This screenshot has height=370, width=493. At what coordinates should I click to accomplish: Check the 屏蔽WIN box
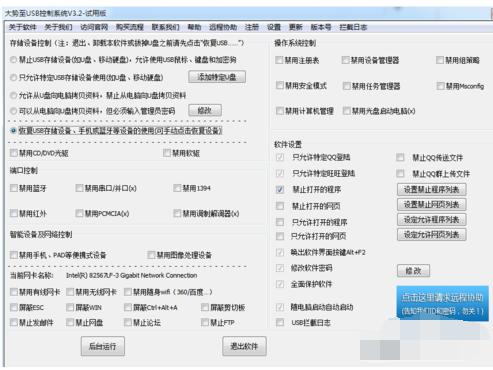tap(70, 307)
